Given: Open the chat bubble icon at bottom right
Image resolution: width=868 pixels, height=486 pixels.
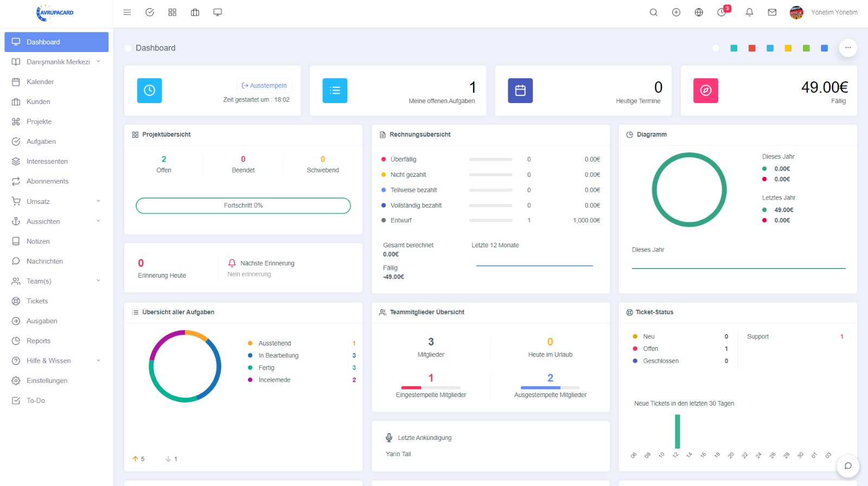Looking at the screenshot, I should tap(848, 466).
